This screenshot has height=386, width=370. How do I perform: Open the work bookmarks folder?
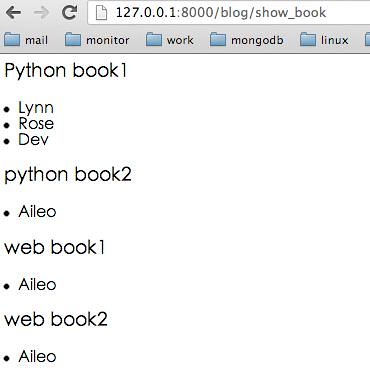tap(170, 40)
